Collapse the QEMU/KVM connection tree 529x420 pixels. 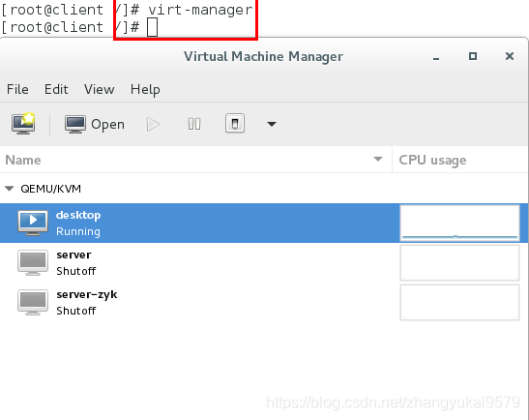click(10, 189)
